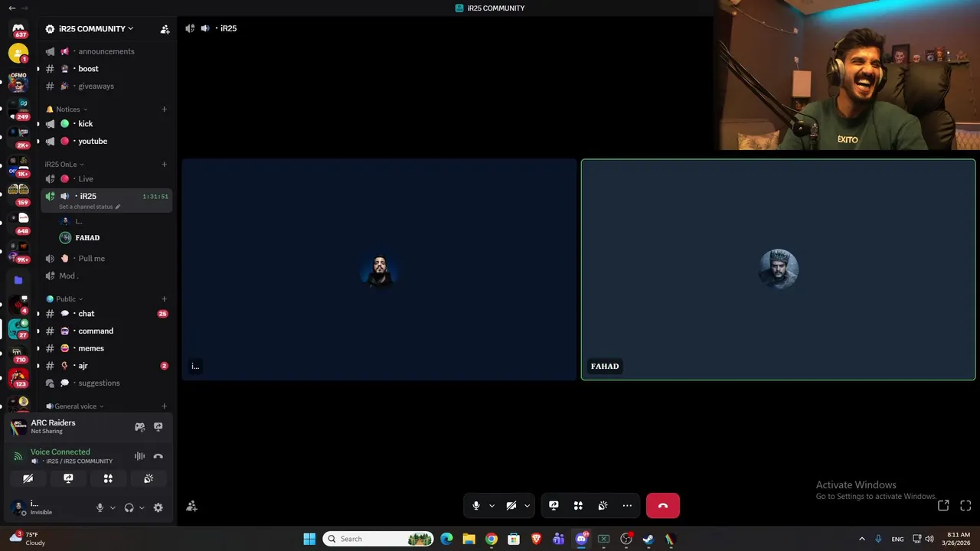Focus FAHAD's video tile
This screenshot has width=980, height=551.
(778, 269)
